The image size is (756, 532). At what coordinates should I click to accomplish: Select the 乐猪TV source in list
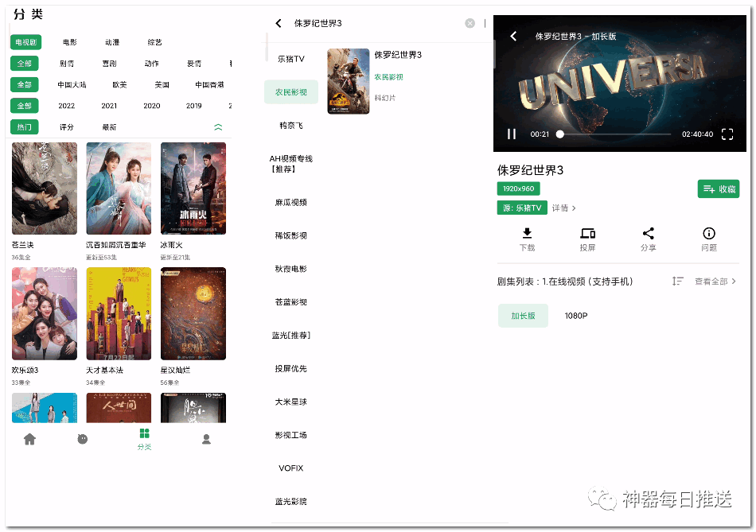click(x=291, y=59)
